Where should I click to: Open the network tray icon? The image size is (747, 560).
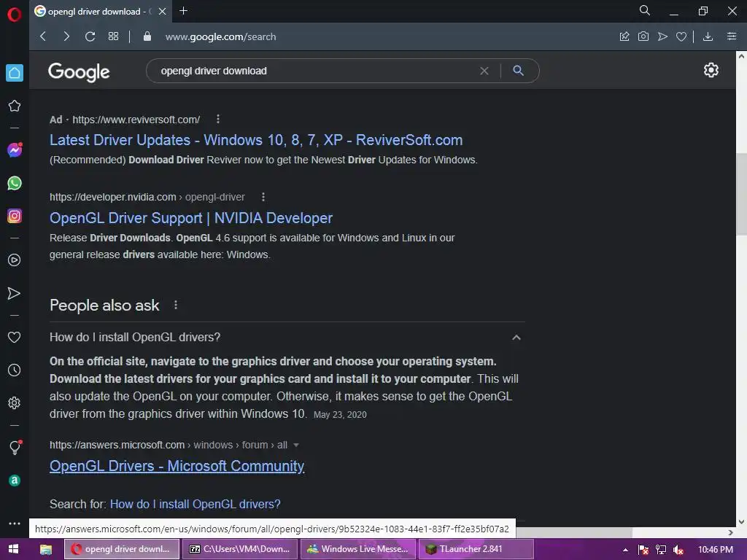661,550
